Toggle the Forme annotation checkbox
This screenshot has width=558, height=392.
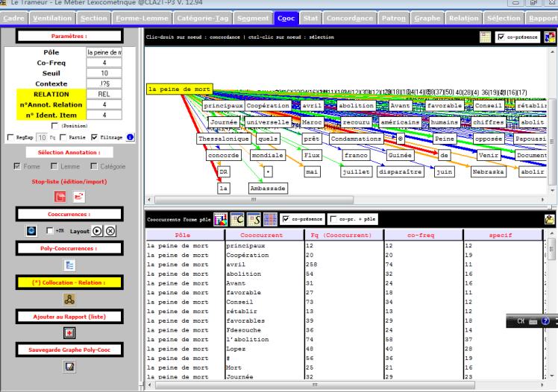click(17, 166)
